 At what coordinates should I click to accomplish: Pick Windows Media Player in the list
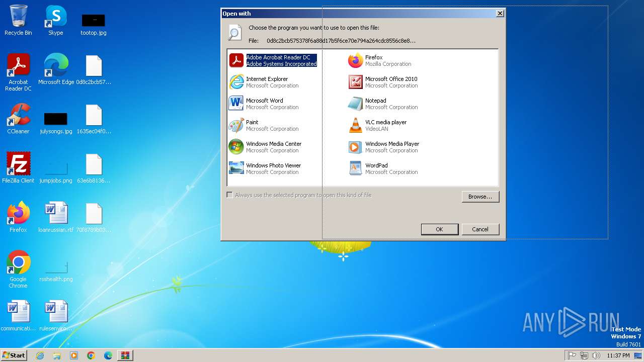[384, 147]
